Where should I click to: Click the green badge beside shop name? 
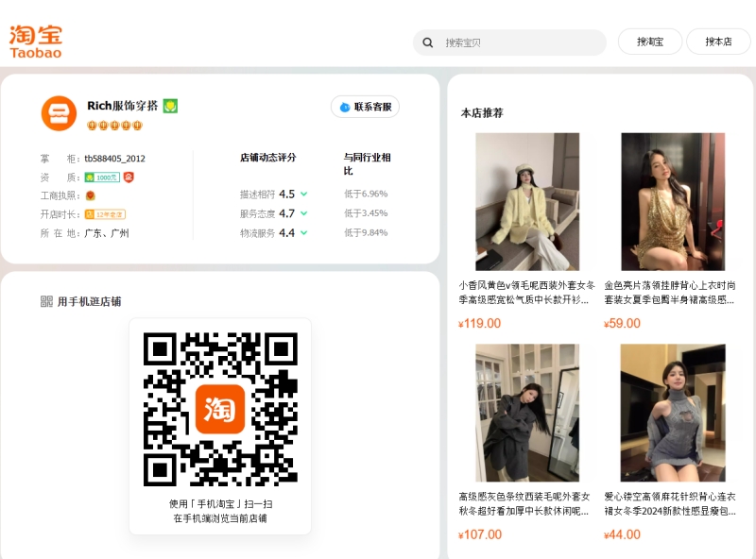click(x=170, y=106)
